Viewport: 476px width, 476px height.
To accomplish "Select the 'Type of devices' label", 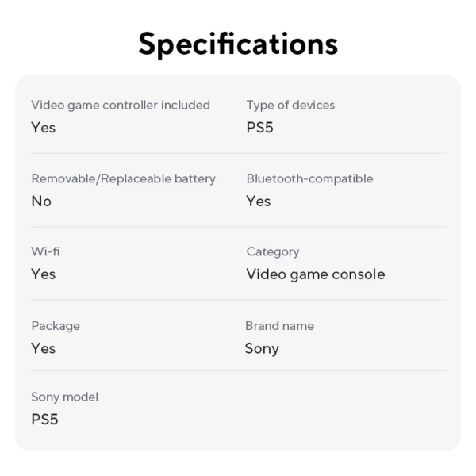I will click(x=290, y=105).
